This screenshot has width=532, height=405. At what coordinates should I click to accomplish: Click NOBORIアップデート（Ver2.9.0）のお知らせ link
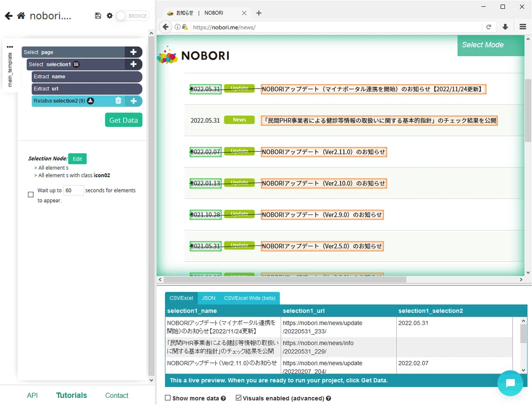[x=322, y=214]
